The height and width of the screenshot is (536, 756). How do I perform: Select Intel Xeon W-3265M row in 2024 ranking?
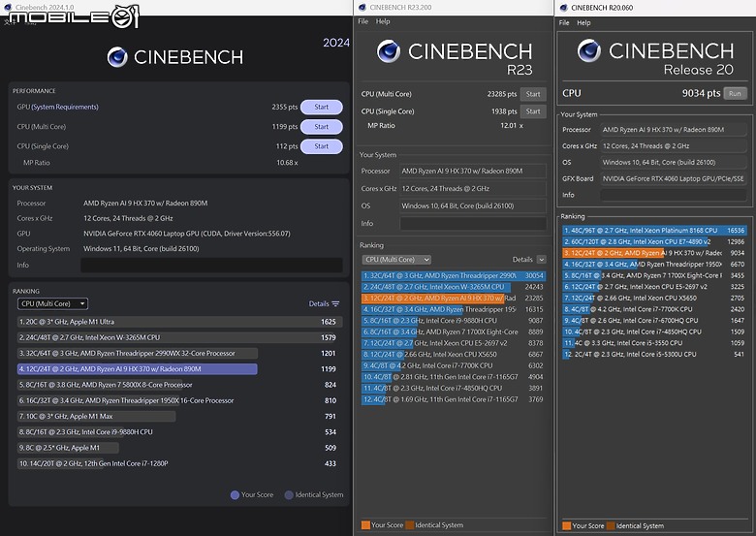click(180, 337)
